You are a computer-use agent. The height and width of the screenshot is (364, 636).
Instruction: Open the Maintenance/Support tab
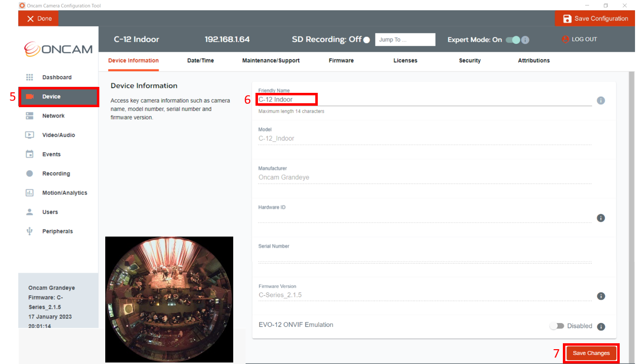pyautogui.click(x=271, y=61)
